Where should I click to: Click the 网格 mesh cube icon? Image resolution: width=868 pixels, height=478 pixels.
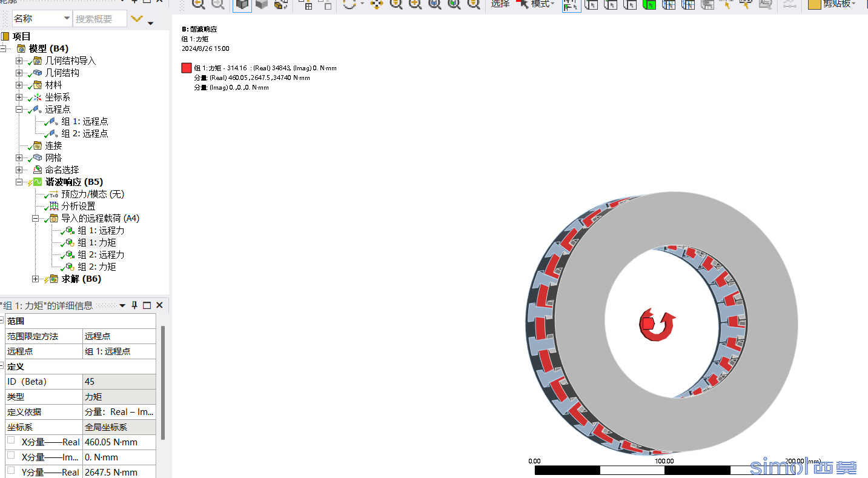point(38,158)
